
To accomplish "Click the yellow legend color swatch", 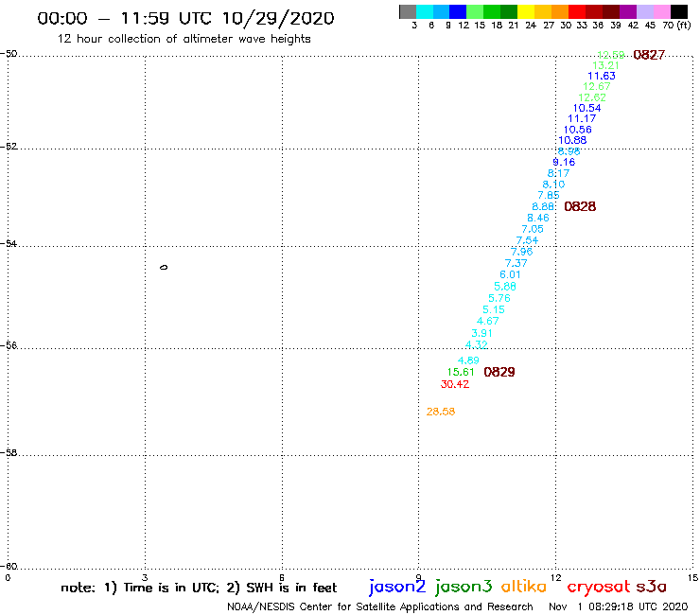I will (526, 11).
